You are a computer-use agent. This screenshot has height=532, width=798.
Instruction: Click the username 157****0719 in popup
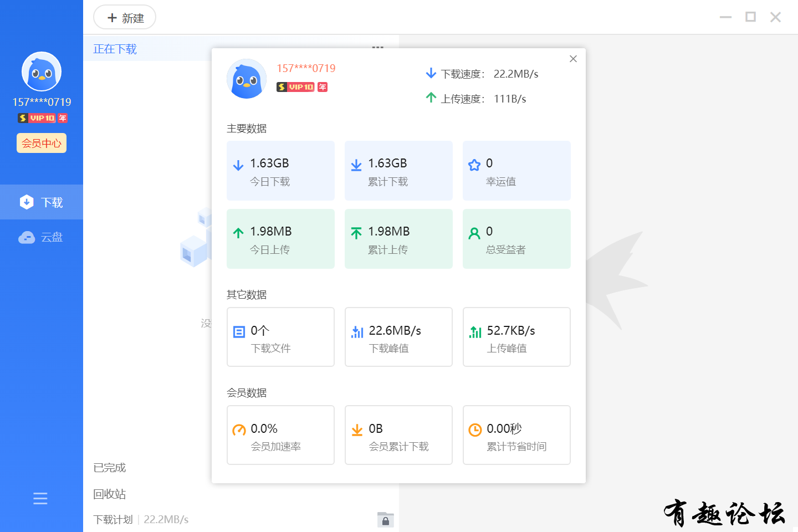pos(306,68)
